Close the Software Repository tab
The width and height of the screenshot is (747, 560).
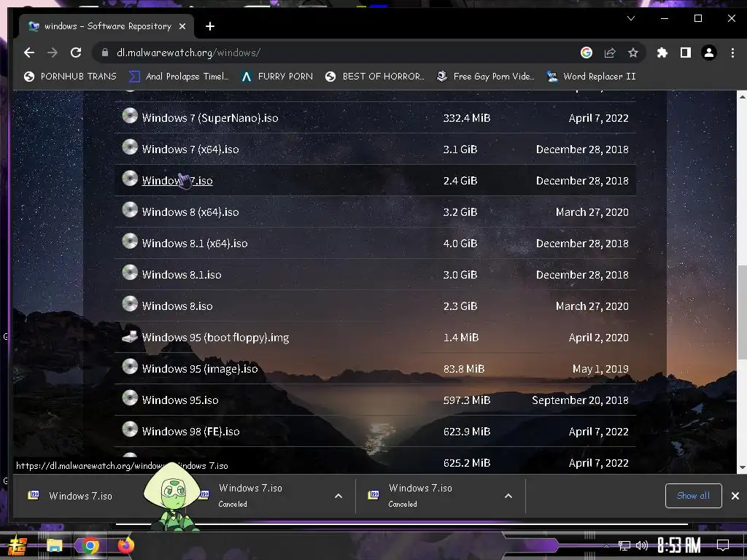(182, 26)
